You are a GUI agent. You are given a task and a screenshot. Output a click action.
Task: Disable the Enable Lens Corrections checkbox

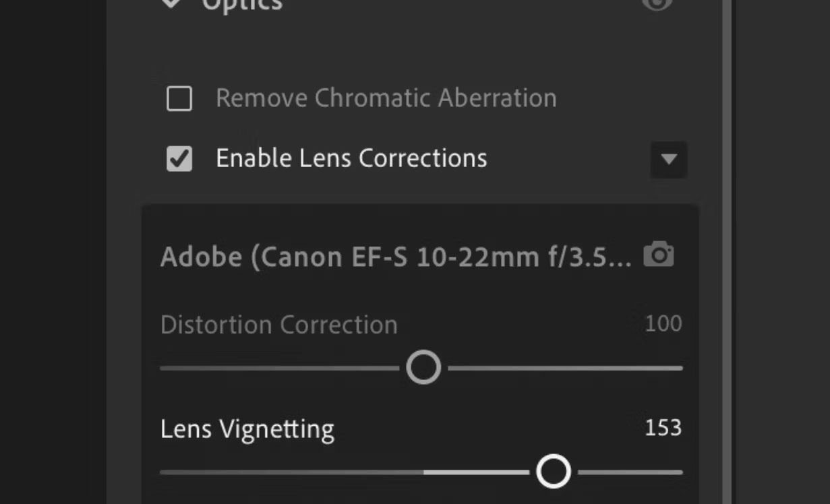178,159
